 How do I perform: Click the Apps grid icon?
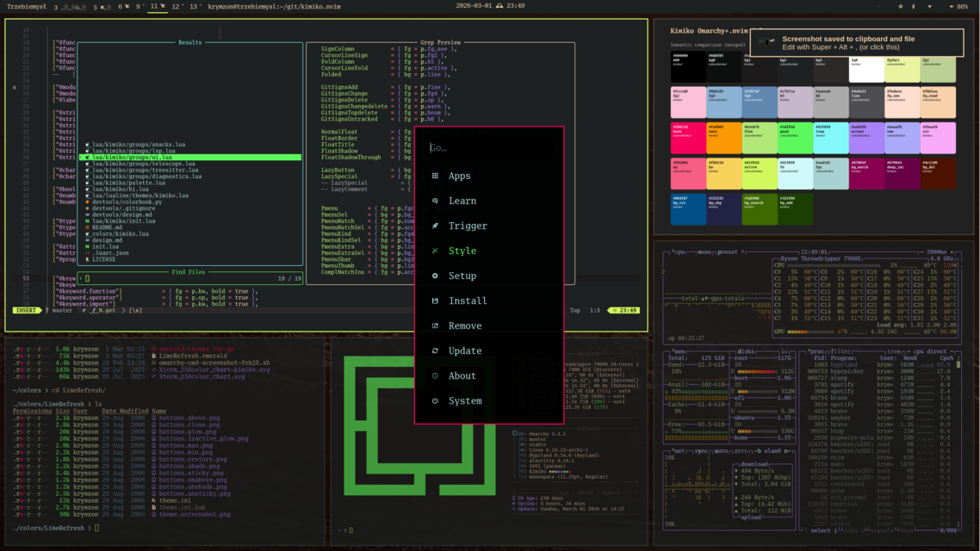click(x=435, y=176)
